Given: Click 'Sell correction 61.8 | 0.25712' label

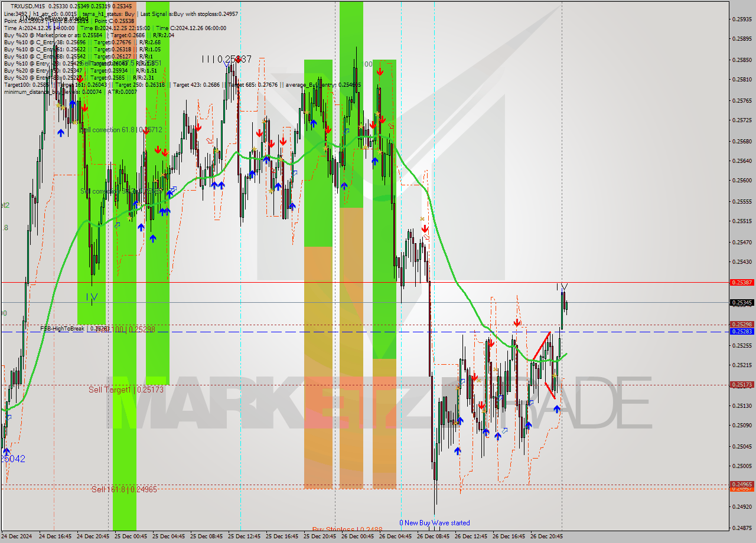Looking at the screenshot, I should [122, 129].
